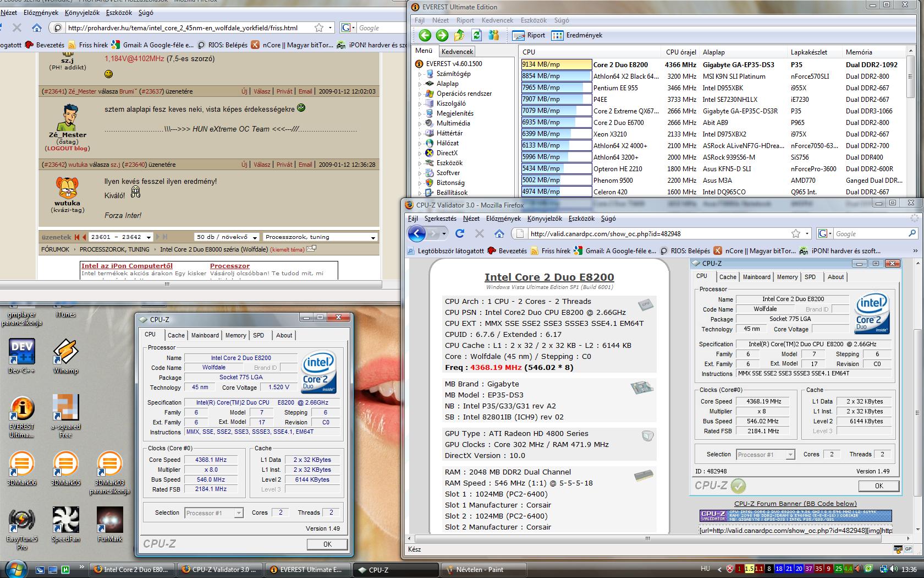Open Dev-C++ desktop shortcut
The image size is (924, 578).
point(22,357)
